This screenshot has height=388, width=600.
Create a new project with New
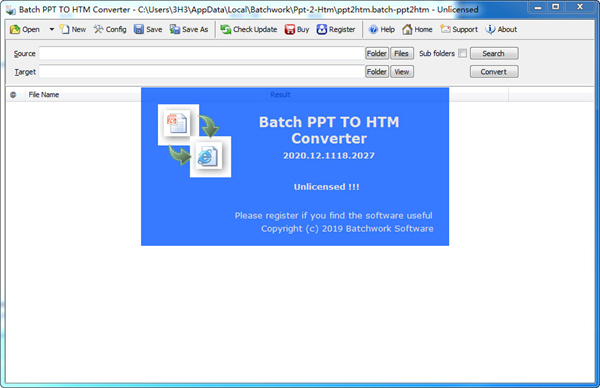point(73,29)
